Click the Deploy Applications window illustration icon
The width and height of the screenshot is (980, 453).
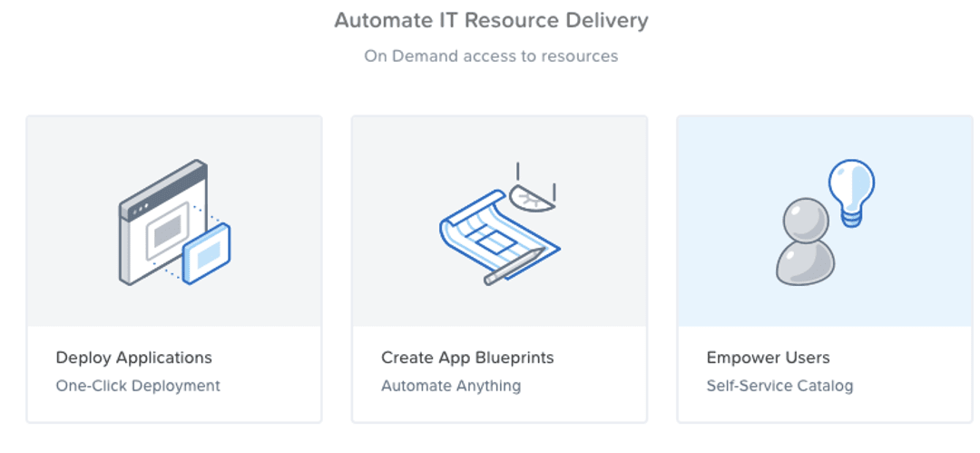[174, 222]
